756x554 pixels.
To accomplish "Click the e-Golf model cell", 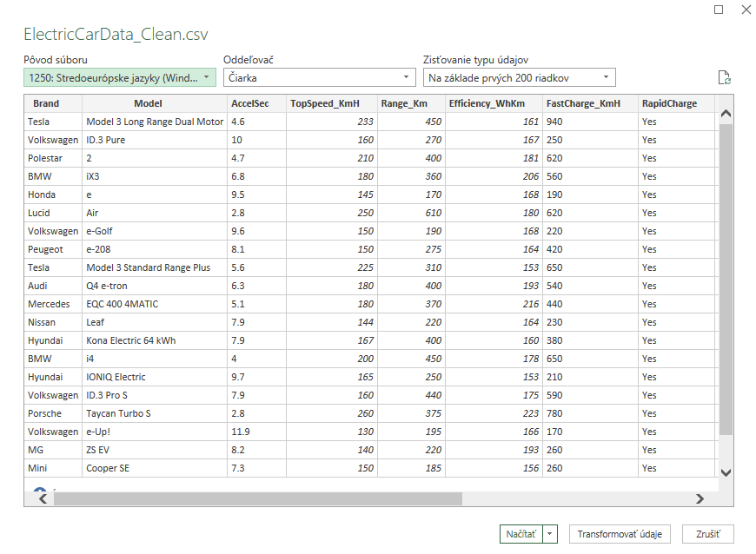I will (155, 231).
